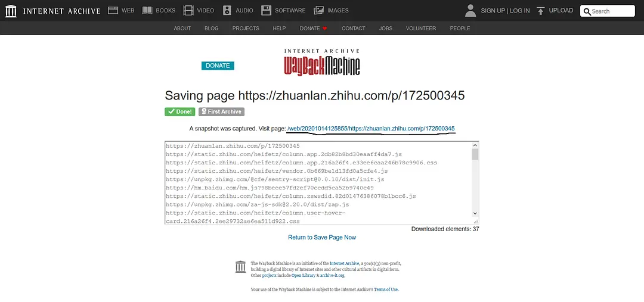Image resolution: width=644 pixels, height=302 pixels.
Task: Open the Terms of Use link
Action: coord(386,289)
